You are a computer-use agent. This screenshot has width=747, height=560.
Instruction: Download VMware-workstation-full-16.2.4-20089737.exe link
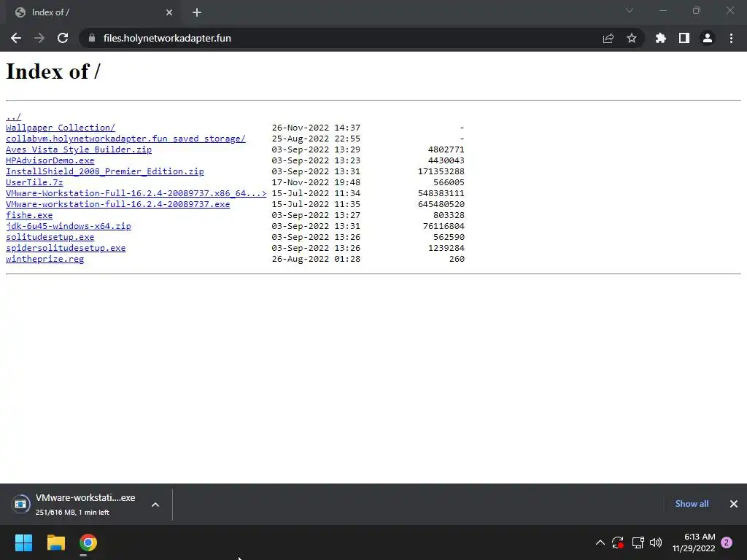pos(117,204)
